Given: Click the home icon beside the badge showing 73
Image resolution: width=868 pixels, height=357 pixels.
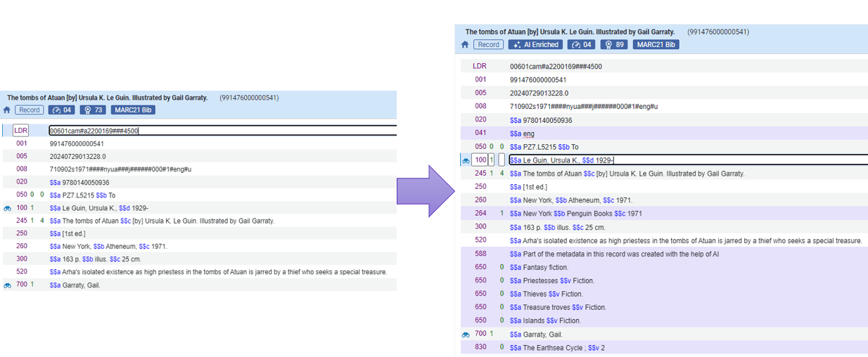Looking at the screenshot, I should [x=7, y=110].
